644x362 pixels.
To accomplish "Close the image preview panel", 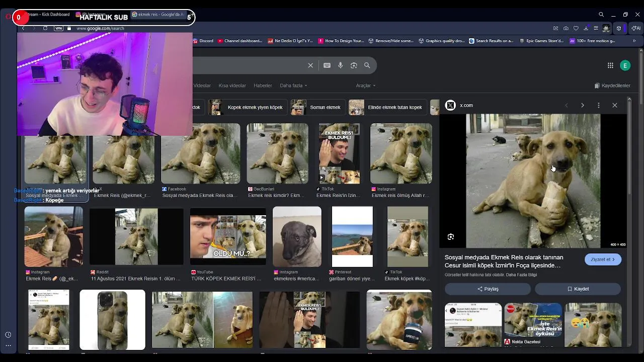I will [615, 105].
